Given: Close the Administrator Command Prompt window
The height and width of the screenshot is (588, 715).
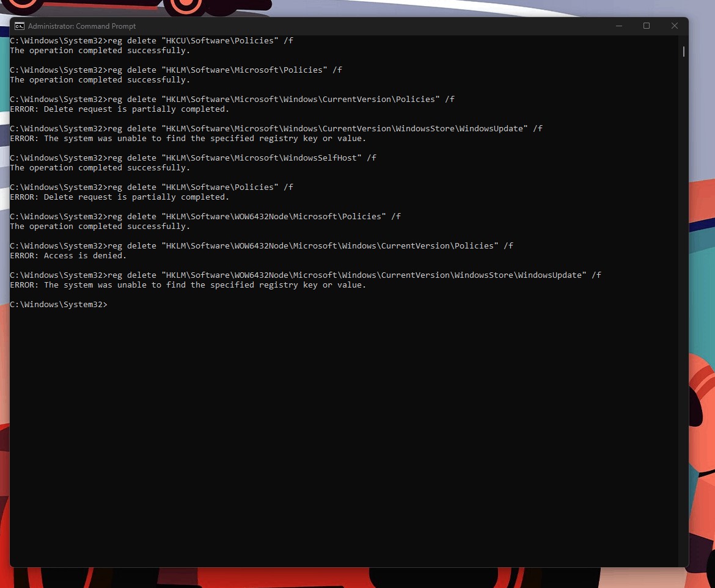Looking at the screenshot, I should [675, 26].
